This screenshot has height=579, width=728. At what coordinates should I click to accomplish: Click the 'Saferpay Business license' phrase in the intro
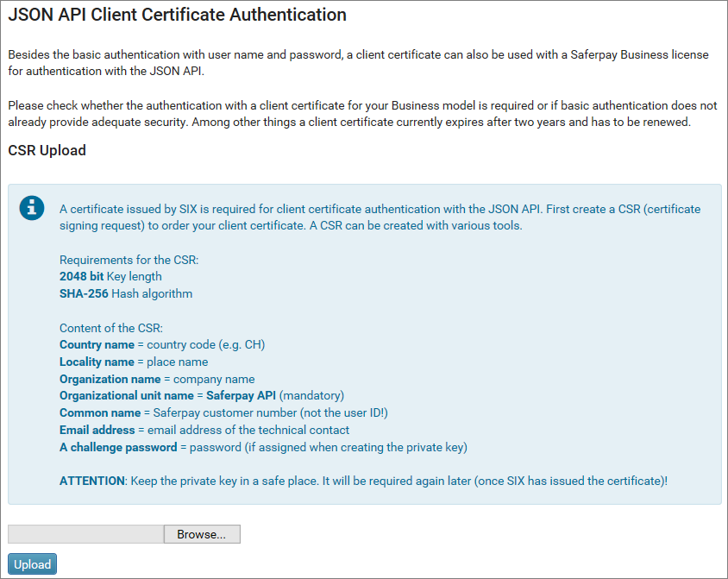point(639,54)
